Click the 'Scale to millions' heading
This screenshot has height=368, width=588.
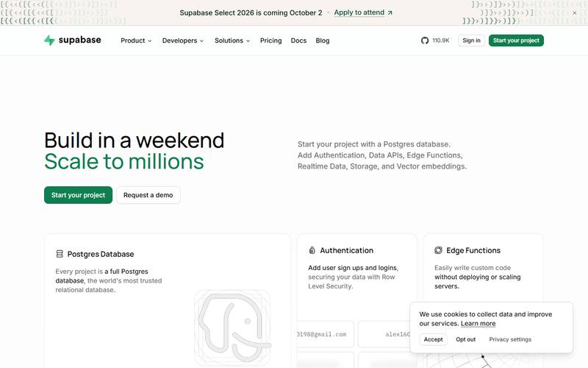[x=124, y=161]
